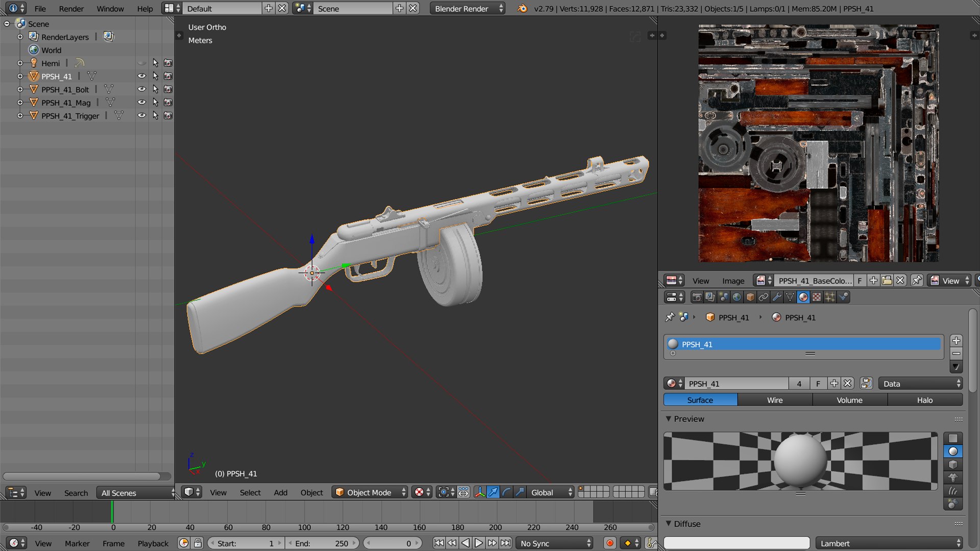Screen dimensions: 980x551
Task: Open the Modifiers wrench tab
Action: (x=776, y=297)
